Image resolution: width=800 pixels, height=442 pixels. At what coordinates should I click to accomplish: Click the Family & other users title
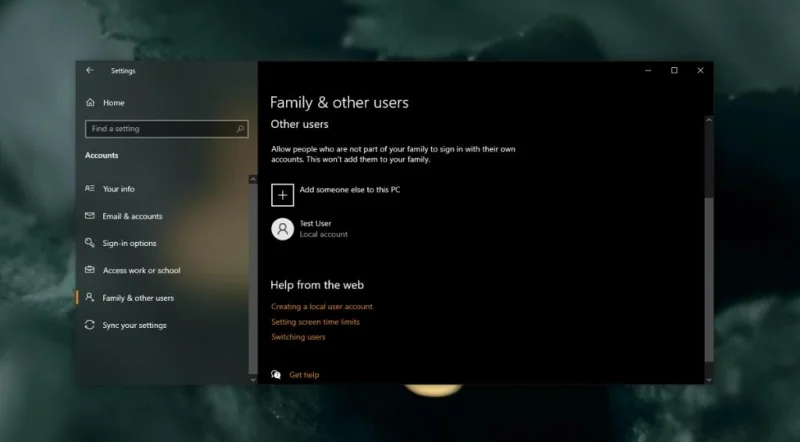click(339, 103)
